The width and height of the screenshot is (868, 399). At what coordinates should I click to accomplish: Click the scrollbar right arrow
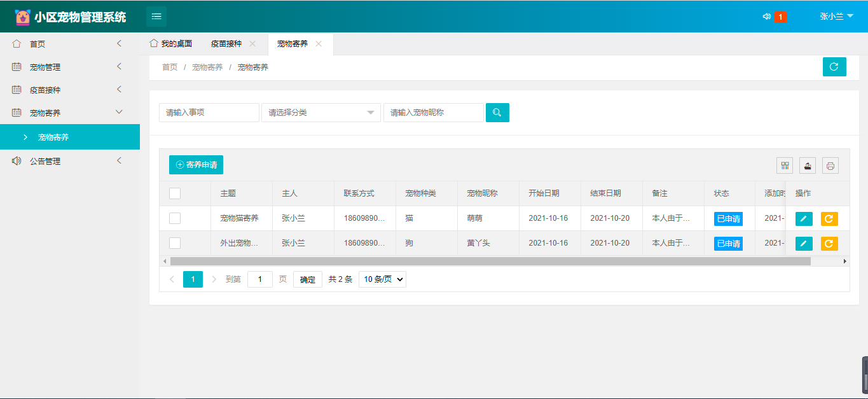point(845,261)
